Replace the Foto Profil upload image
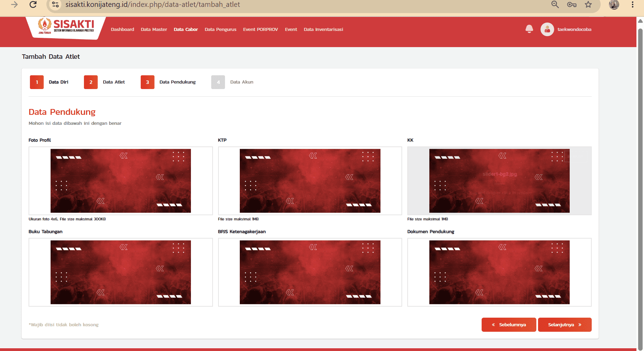Image resolution: width=644 pixels, height=351 pixels. [121, 181]
